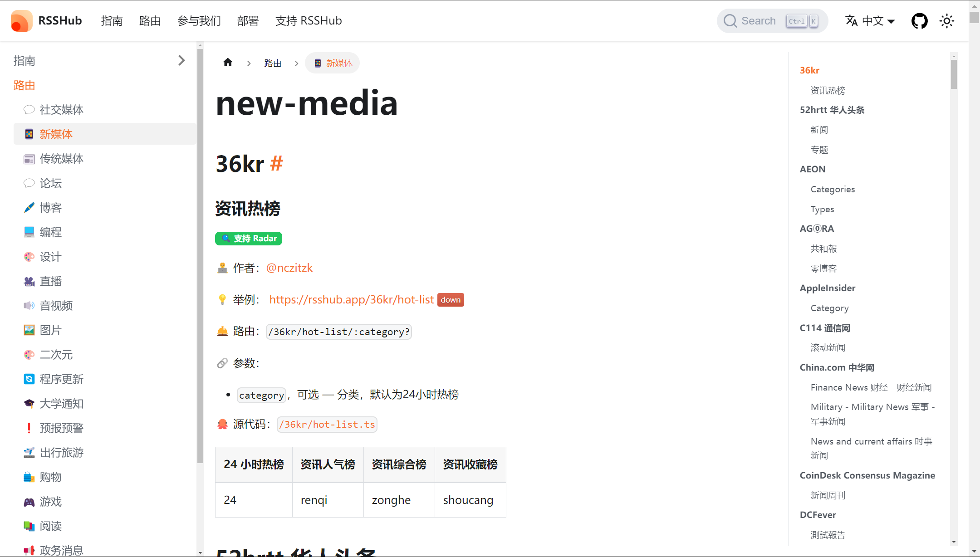Image resolution: width=980 pixels, height=557 pixels.
Task: Click the 政务消息 megaphone icon
Action: 29,551
